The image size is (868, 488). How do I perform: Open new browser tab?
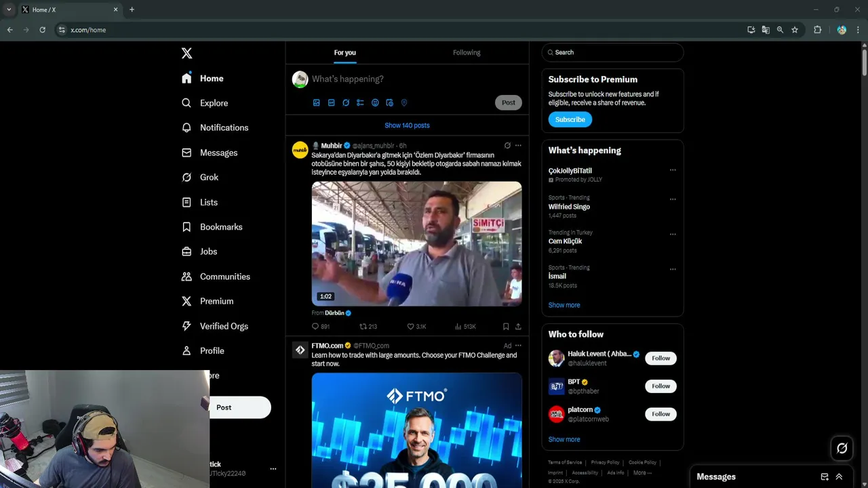132,9
